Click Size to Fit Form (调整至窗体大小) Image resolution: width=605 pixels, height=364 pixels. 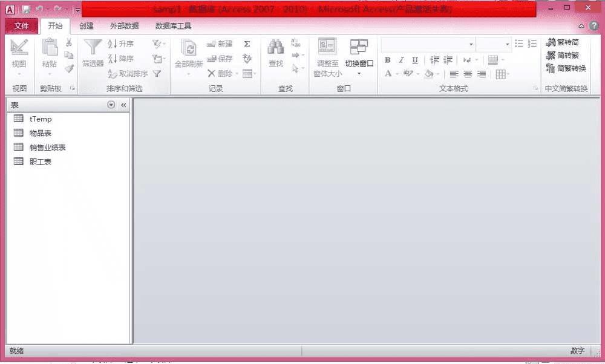coord(327,57)
